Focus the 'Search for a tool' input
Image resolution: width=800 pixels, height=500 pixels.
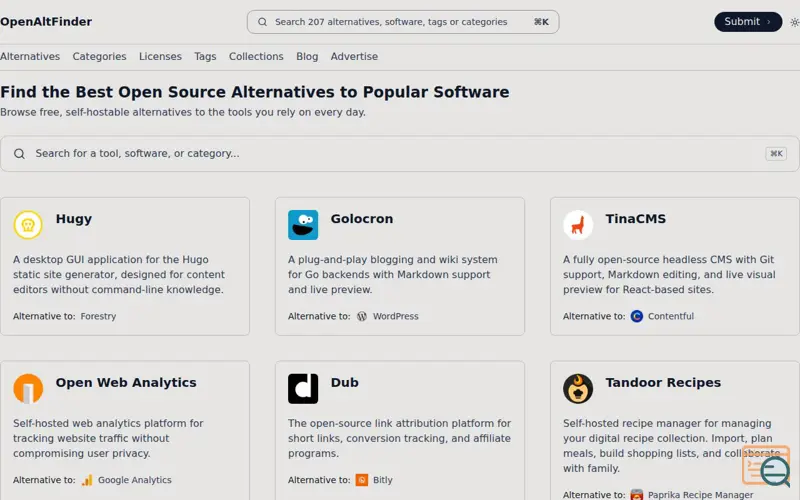click(400, 154)
